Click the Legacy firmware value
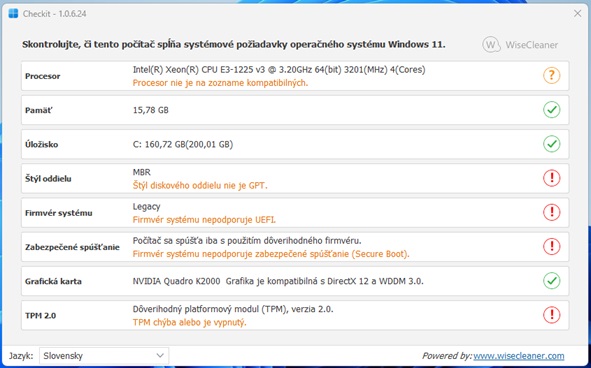Viewport: 591px width, 368px height. 146,207
